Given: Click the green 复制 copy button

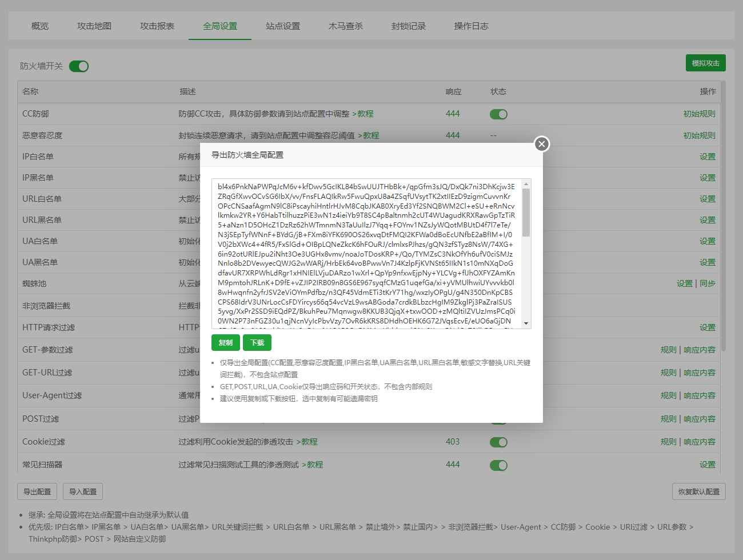Looking at the screenshot, I should [226, 343].
